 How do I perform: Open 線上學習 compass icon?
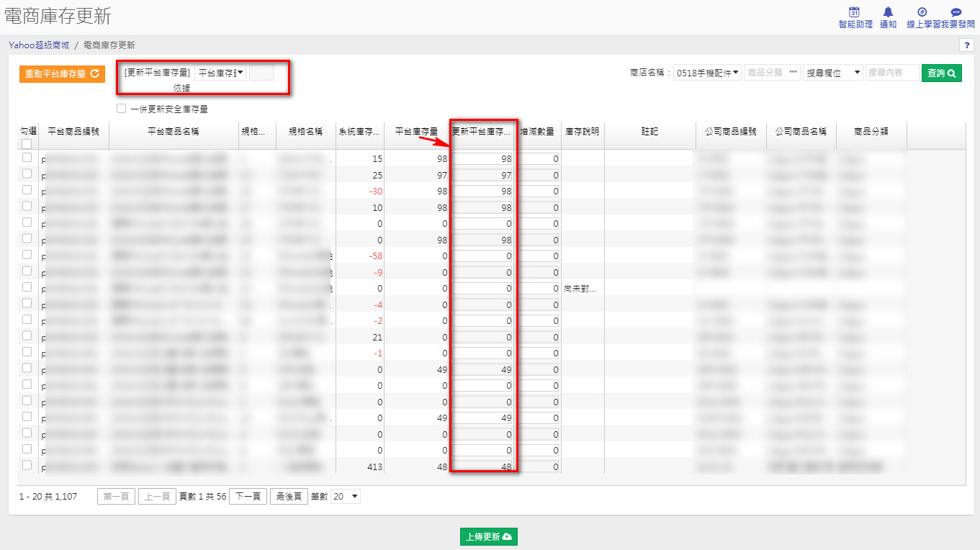pyautogui.click(x=922, y=12)
